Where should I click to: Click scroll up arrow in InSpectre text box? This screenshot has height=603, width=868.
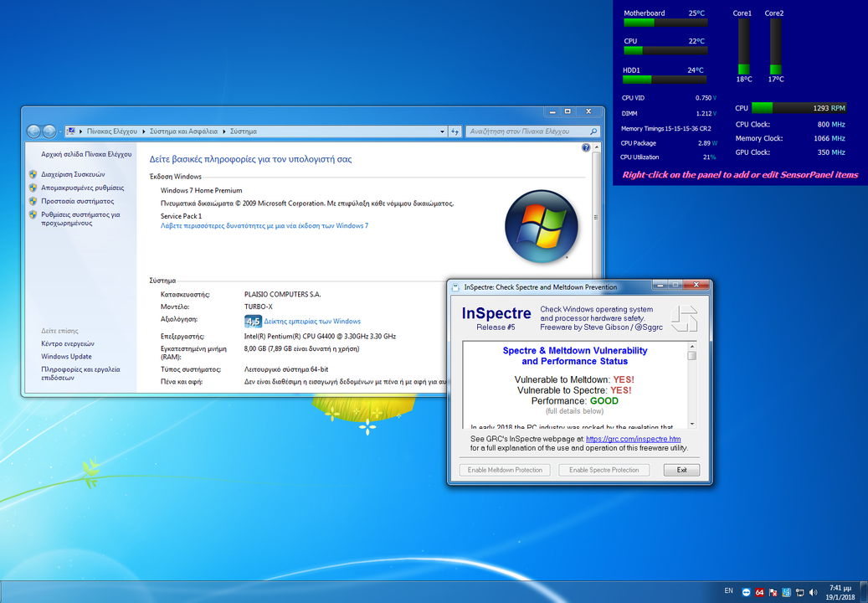pos(692,346)
